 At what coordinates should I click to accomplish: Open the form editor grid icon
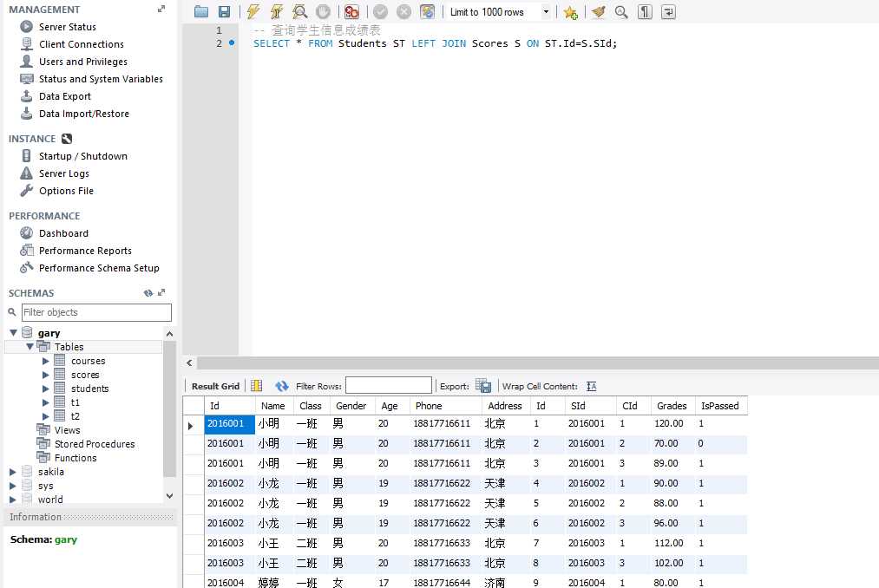click(x=256, y=386)
